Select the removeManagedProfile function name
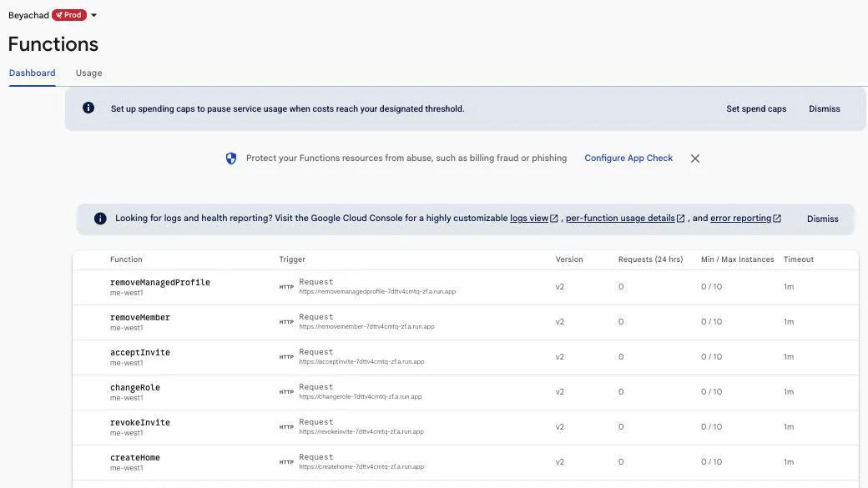This screenshot has height=488, width=868. [x=160, y=282]
